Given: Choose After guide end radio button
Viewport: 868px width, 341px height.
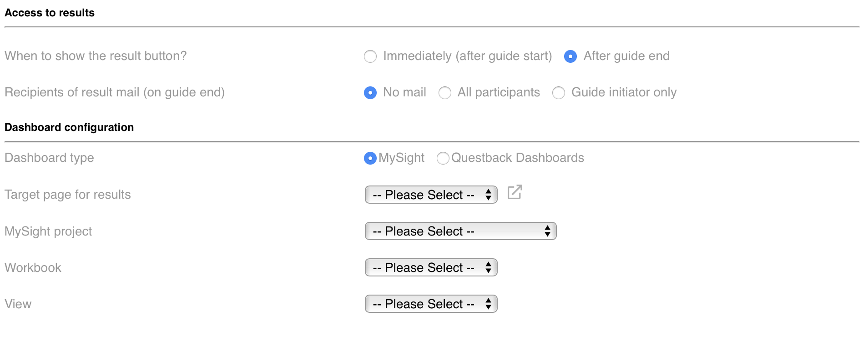Looking at the screenshot, I should pyautogui.click(x=570, y=56).
